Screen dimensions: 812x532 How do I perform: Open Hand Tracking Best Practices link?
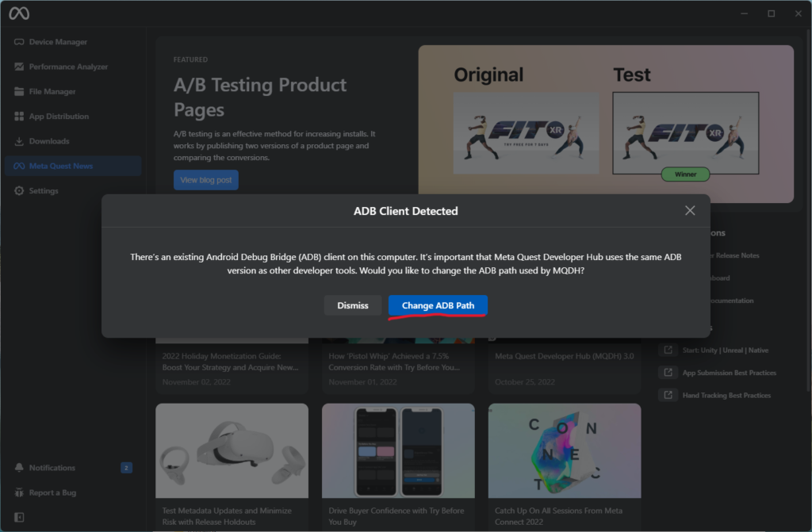pos(726,396)
